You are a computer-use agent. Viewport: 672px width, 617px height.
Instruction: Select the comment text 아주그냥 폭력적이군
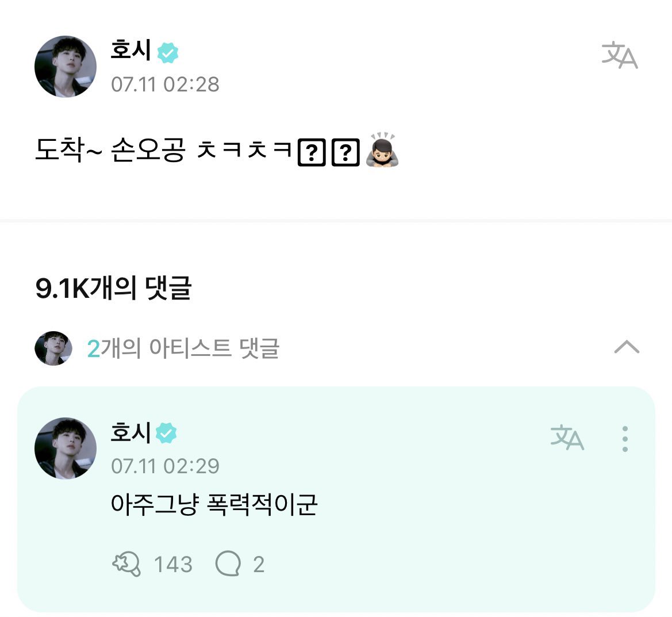214,504
